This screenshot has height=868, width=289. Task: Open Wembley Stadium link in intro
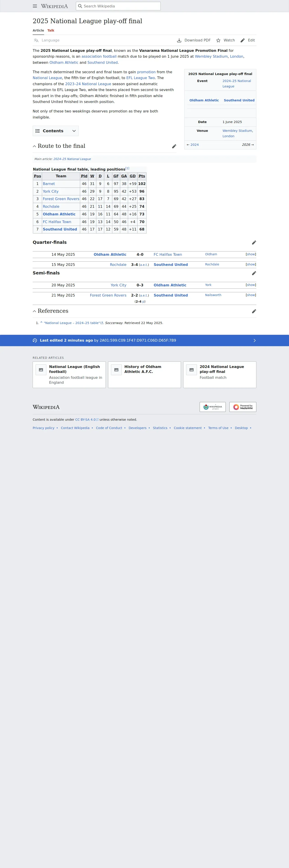coord(211,57)
